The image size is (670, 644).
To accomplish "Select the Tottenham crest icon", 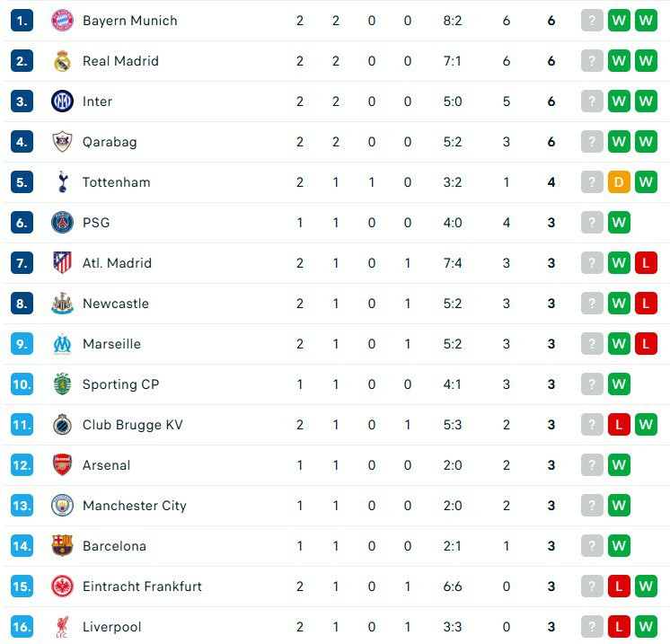I will tap(62, 181).
